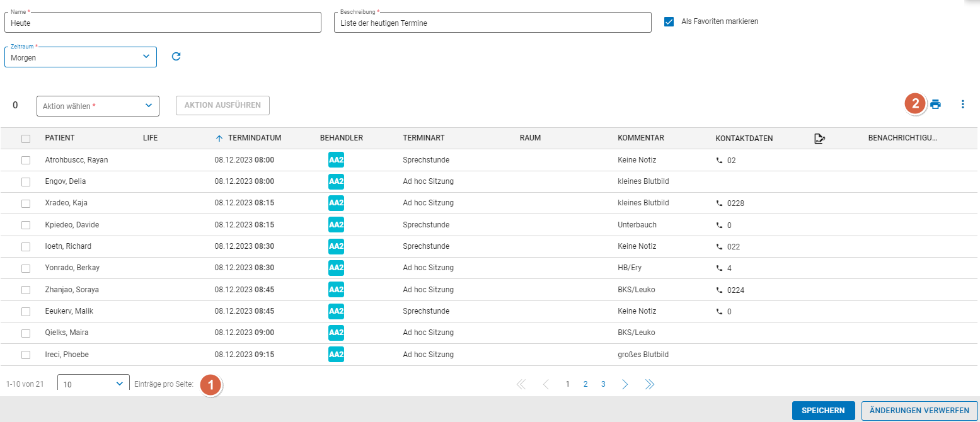Click phone icon for Yonrado, Berkay
Viewport: 980px width, 422px height.
tap(720, 268)
